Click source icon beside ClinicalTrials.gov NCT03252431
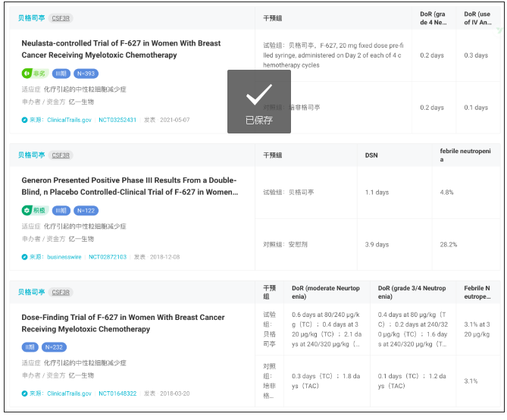 click(24, 120)
